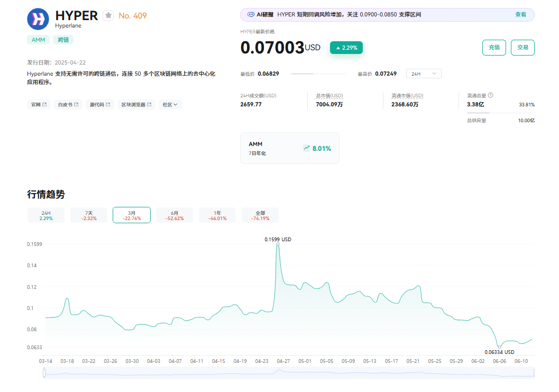The height and width of the screenshot is (392, 559).
Task: Click the 总市值 value 7004.09万
Action: (x=329, y=105)
